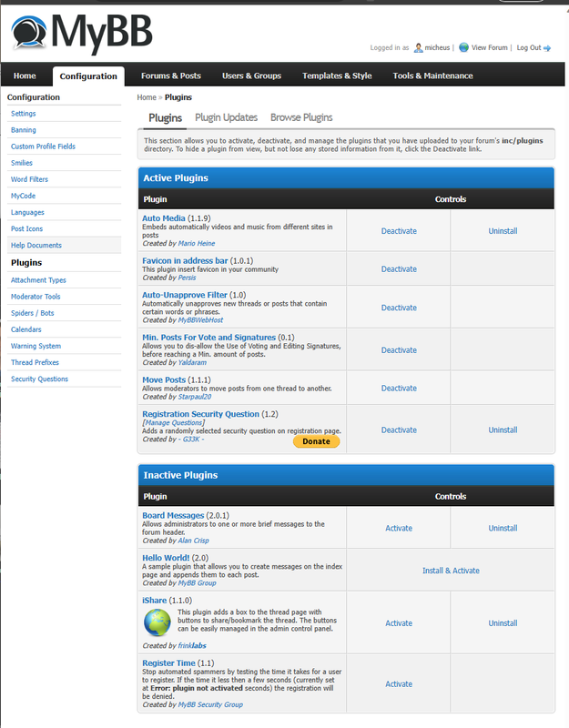Open Security Questions in the sidebar

point(39,379)
